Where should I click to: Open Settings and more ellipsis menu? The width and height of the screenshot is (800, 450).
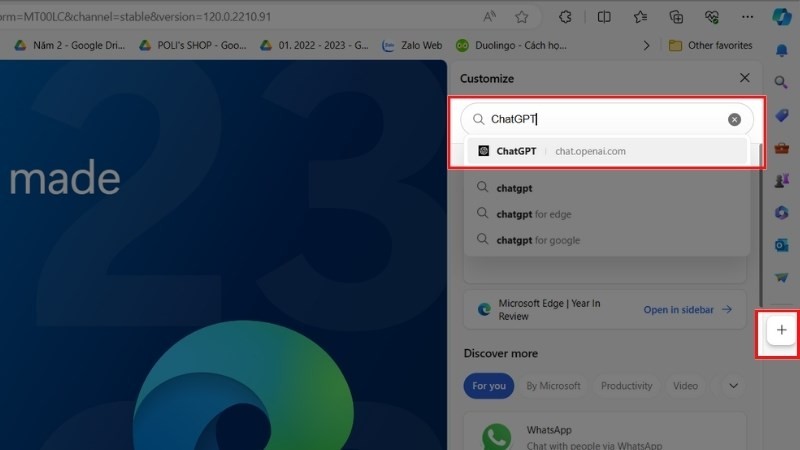(x=747, y=17)
